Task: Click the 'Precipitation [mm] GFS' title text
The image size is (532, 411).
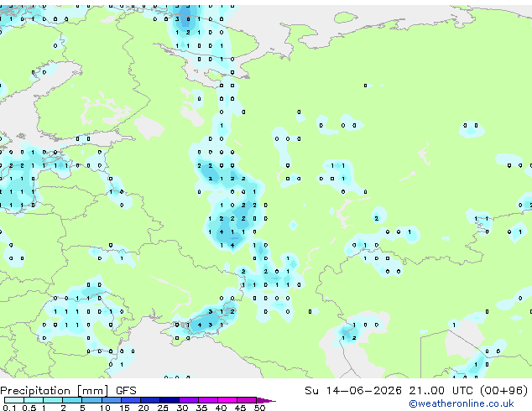Action: coord(68,390)
